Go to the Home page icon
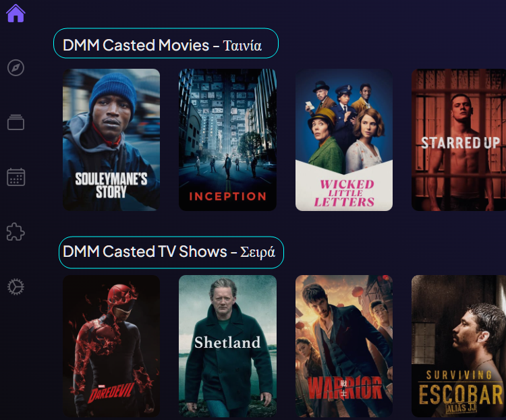This screenshot has height=420, width=506. point(16,13)
